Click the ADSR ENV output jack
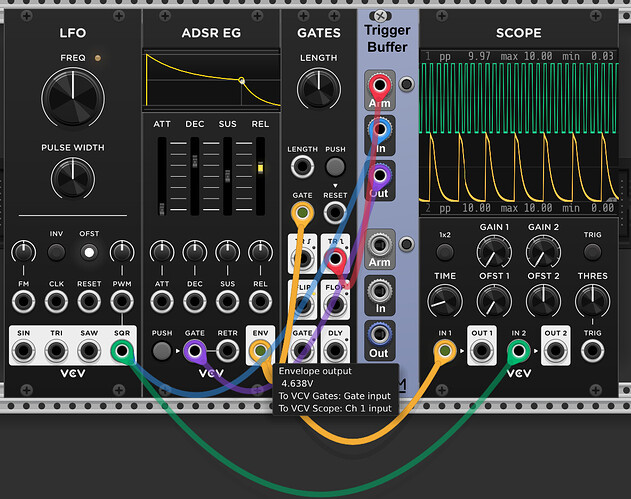631x499 pixels. [260, 351]
